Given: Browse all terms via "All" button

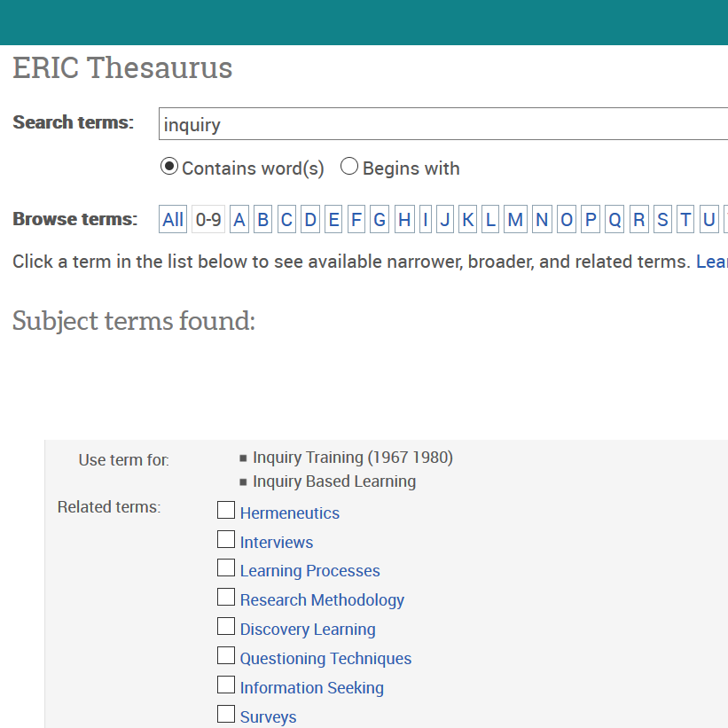Looking at the screenshot, I should tap(173, 220).
